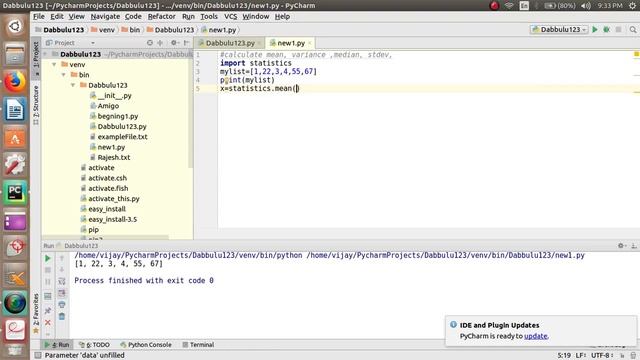Open the Dabbulu123 run configuration dropdown
Screen dimensions: 640x360
559,29
